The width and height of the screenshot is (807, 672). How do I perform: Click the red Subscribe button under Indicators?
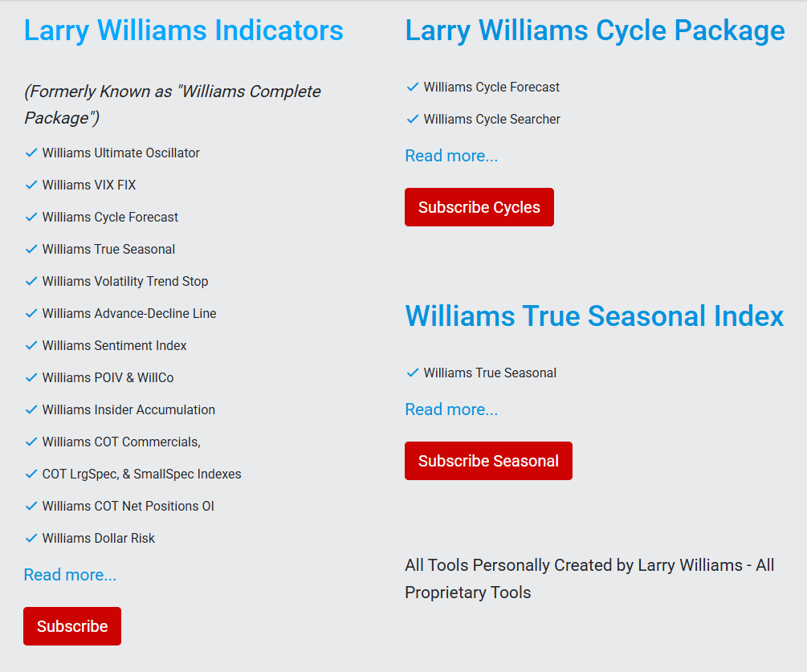(72, 626)
